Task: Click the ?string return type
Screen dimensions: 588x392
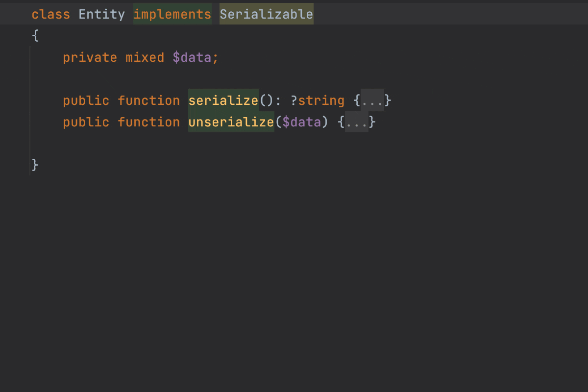Action: coord(318,100)
